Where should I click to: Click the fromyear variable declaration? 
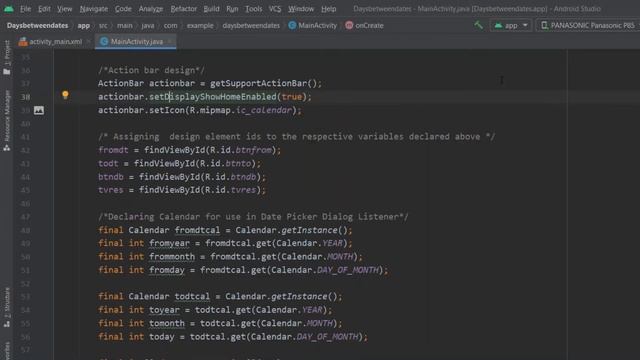click(169, 243)
